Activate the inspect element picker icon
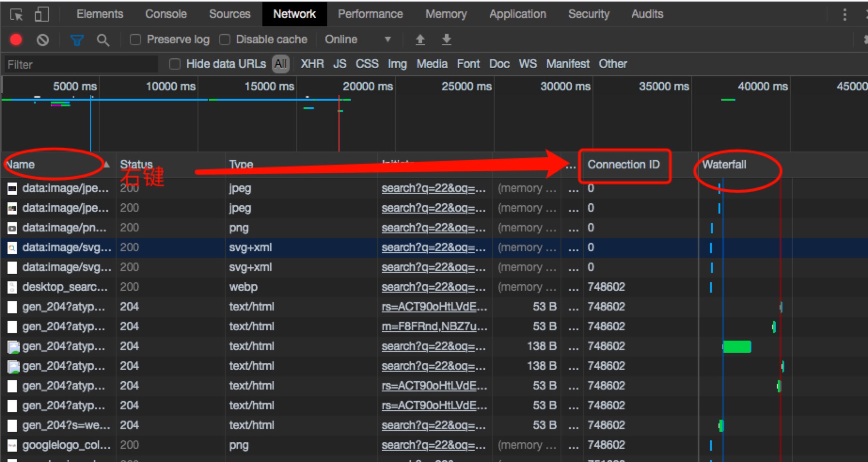This screenshot has width=868, height=462. point(16,15)
